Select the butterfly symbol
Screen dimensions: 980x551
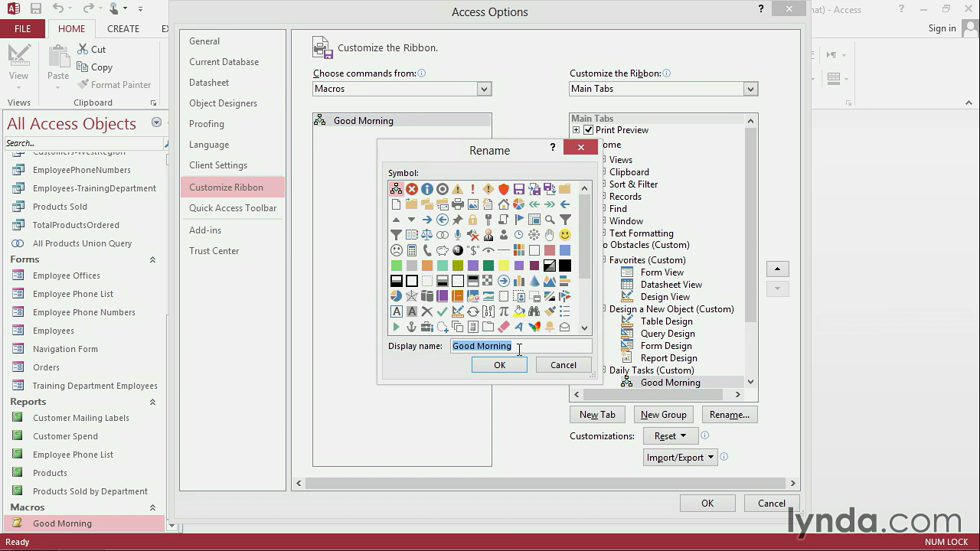(534, 327)
